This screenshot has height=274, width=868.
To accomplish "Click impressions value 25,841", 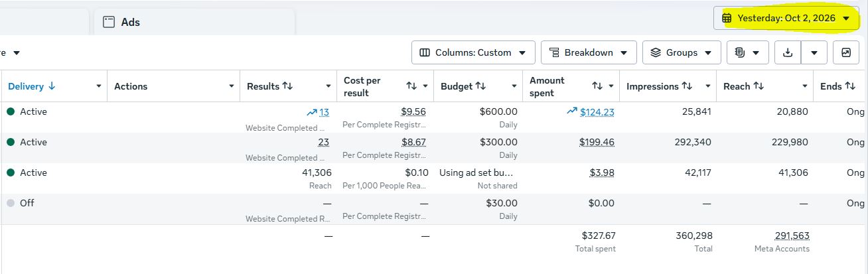I will 697,112.
